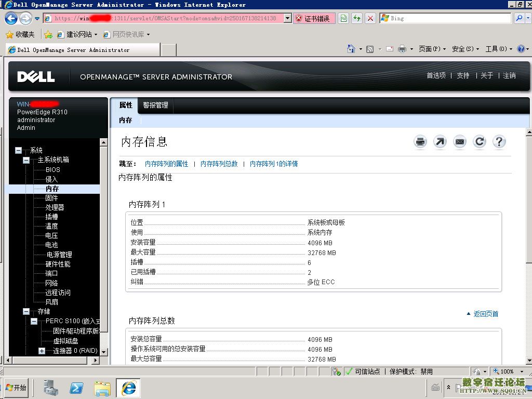Select 温度 in the tree

[51, 226]
